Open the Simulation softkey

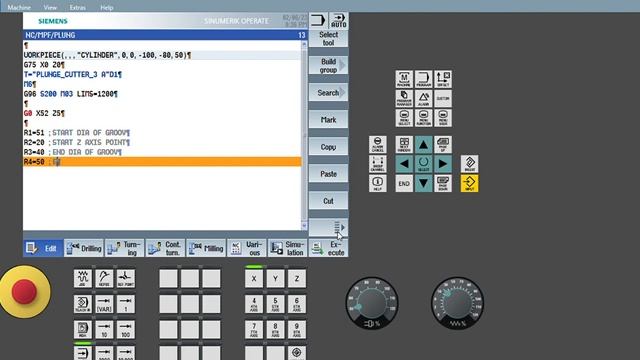288,248
